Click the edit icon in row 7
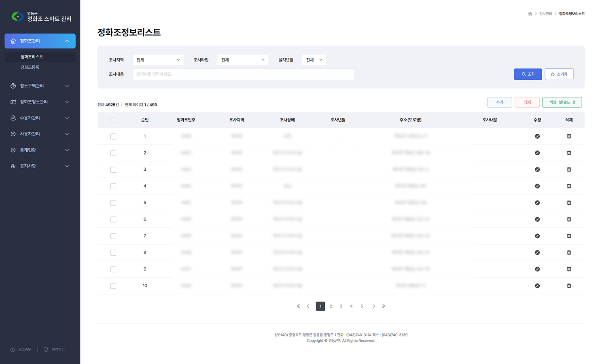 click(x=537, y=236)
